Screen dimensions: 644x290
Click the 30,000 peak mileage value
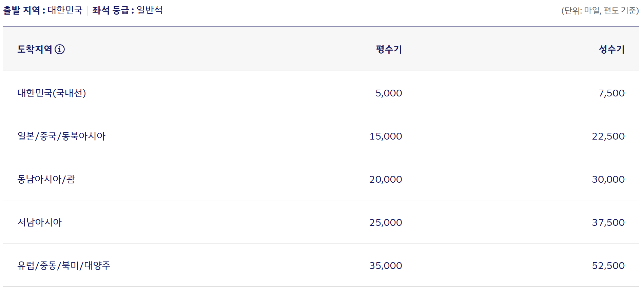(x=608, y=179)
